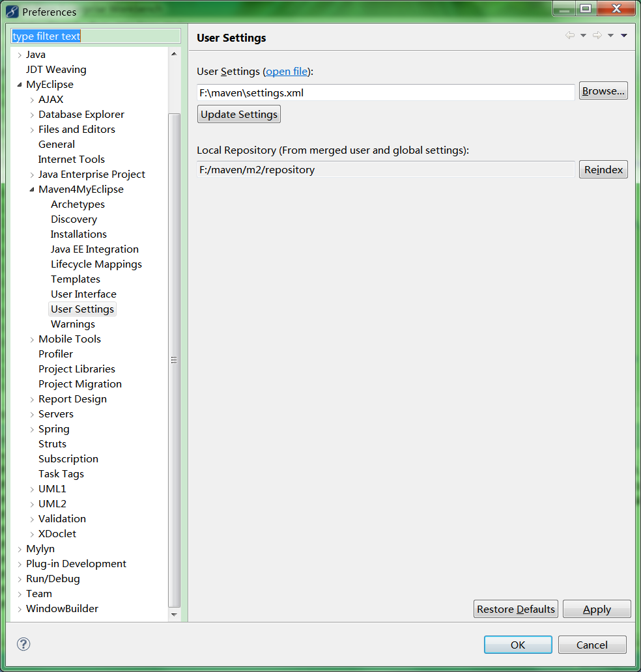Select User Settings tree item
The width and height of the screenshot is (641, 672).
click(82, 309)
